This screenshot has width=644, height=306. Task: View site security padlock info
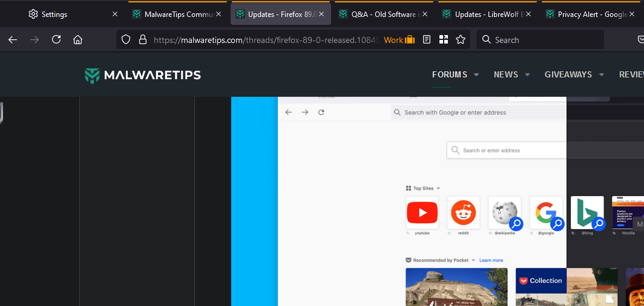pyautogui.click(x=142, y=40)
